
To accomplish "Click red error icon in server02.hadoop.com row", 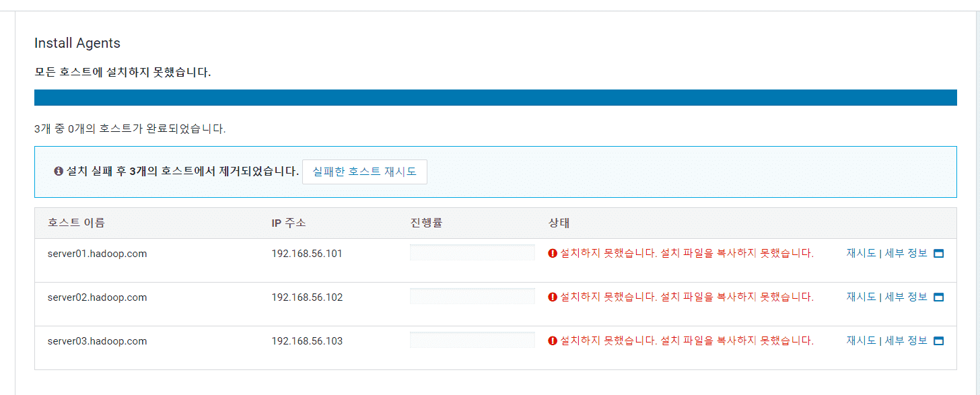I will coord(553,297).
